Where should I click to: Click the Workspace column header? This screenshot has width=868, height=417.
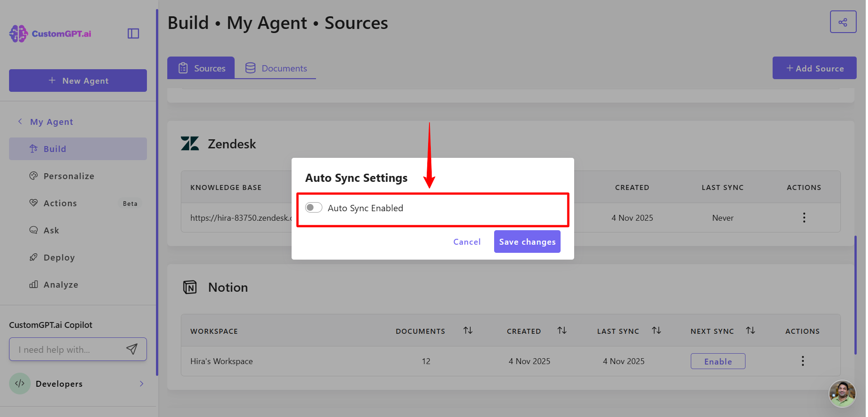point(214,331)
